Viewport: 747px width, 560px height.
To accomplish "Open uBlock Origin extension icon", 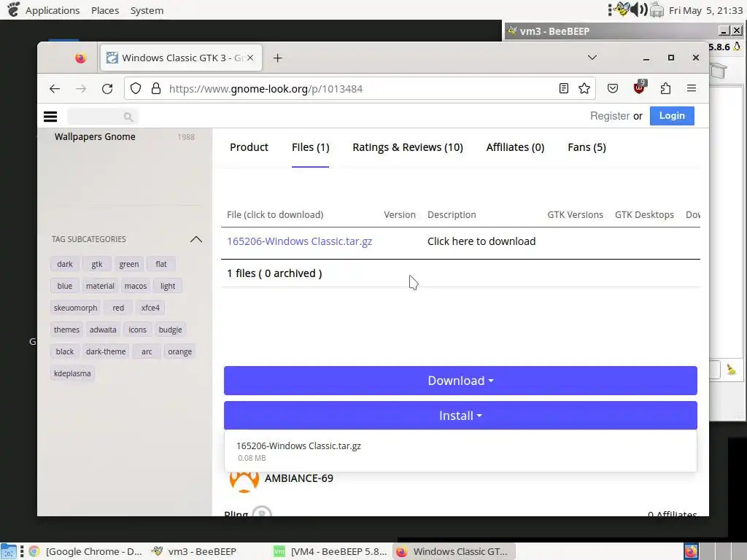I will (x=639, y=87).
